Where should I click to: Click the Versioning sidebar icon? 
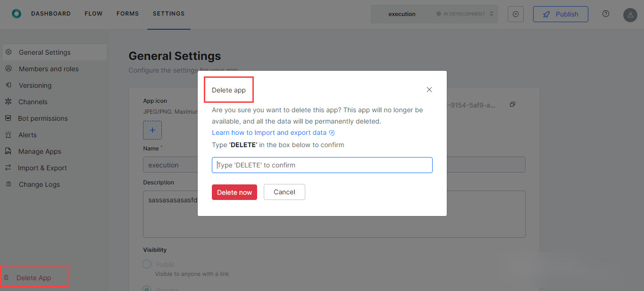8,85
